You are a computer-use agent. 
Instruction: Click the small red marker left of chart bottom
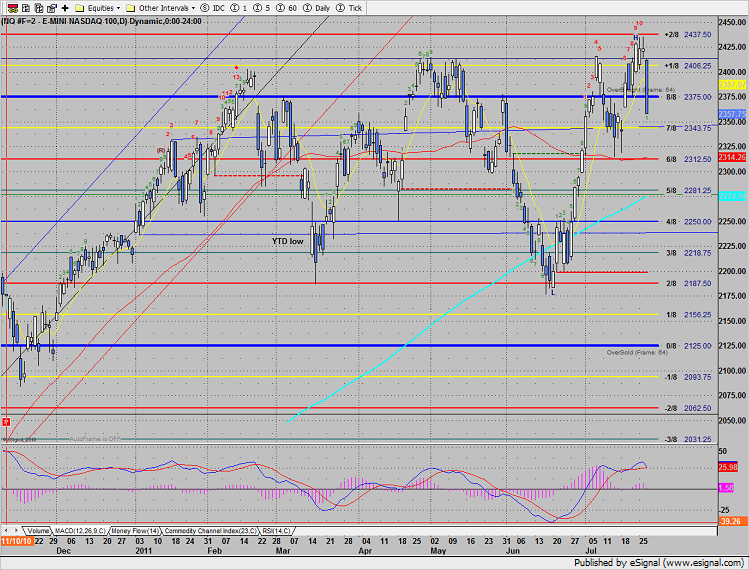[x=6, y=422]
